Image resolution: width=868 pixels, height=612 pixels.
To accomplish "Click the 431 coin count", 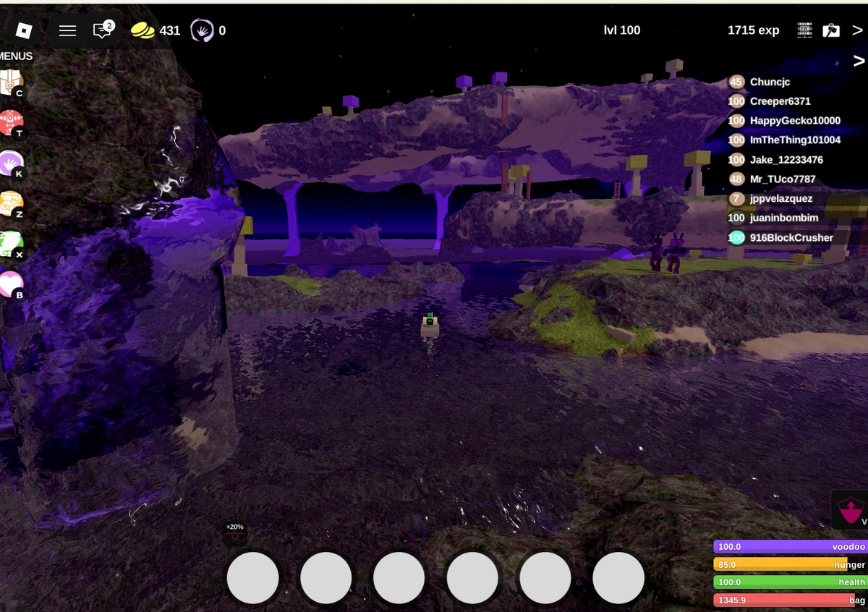I will (170, 31).
